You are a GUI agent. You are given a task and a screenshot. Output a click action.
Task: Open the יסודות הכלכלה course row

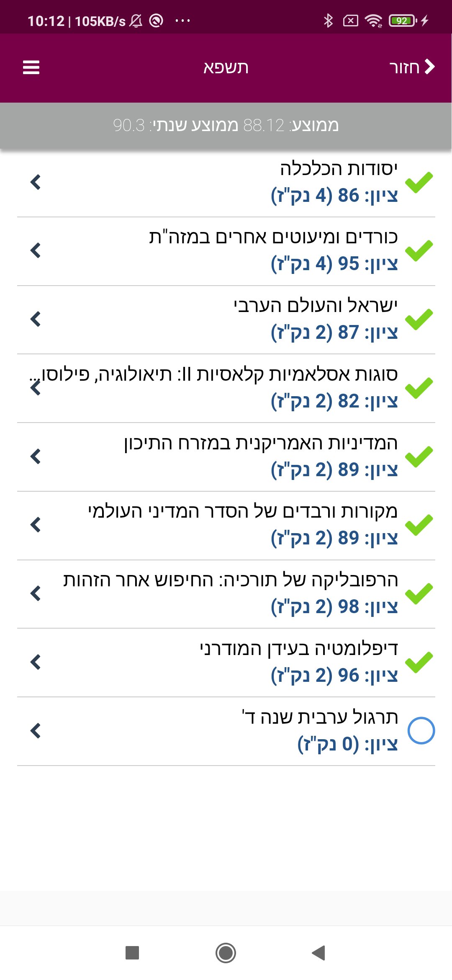(226, 183)
